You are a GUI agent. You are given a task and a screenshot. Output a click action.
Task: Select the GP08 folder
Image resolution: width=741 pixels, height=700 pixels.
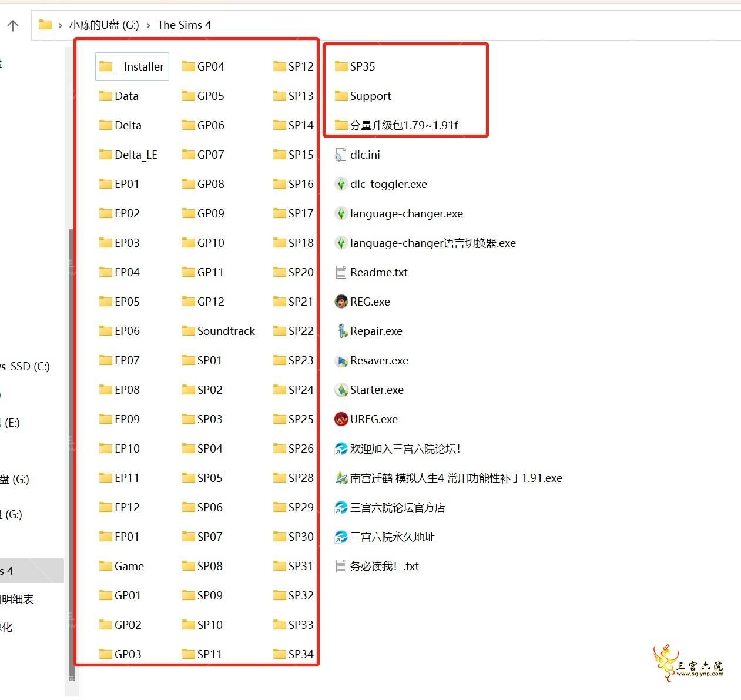[x=203, y=184]
